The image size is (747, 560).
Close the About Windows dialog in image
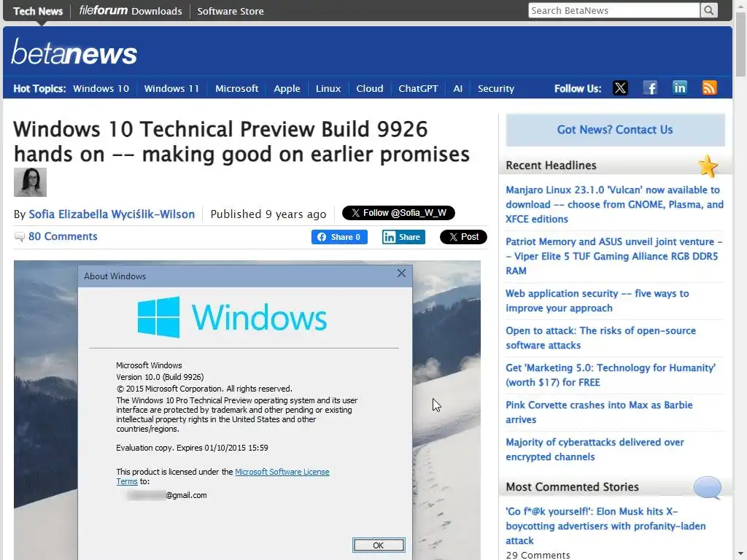click(402, 273)
